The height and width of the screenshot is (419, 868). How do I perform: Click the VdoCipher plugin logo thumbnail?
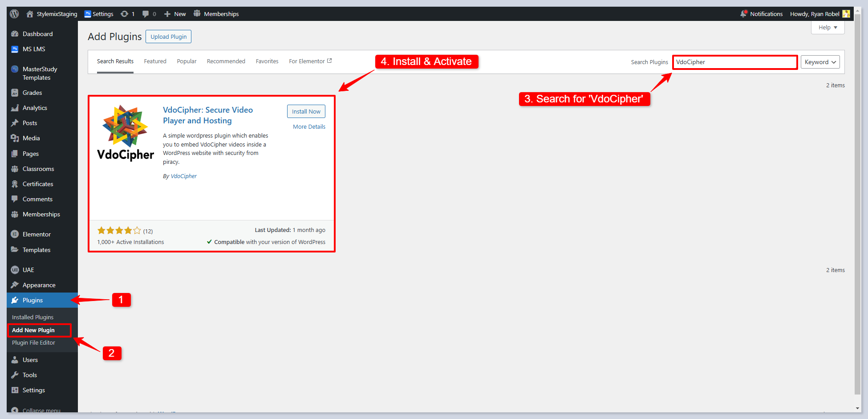(126, 133)
